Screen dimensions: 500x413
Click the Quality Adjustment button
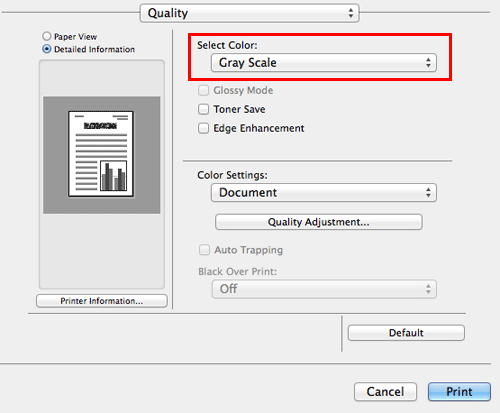pos(319,222)
